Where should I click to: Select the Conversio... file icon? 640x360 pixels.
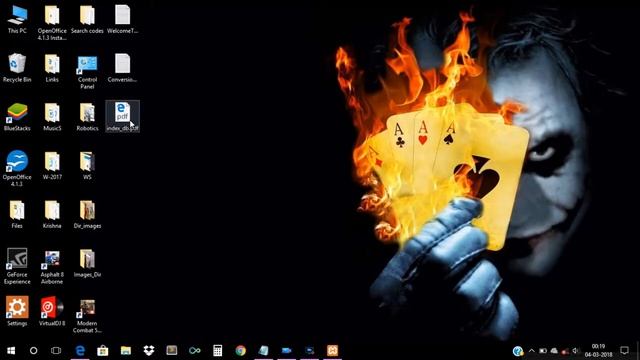pos(122,68)
